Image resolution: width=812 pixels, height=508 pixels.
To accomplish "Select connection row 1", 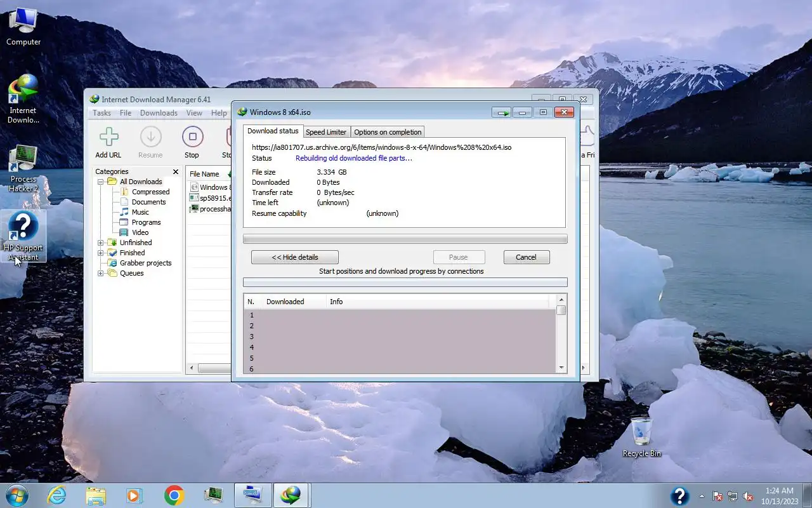I will point(400,315).
